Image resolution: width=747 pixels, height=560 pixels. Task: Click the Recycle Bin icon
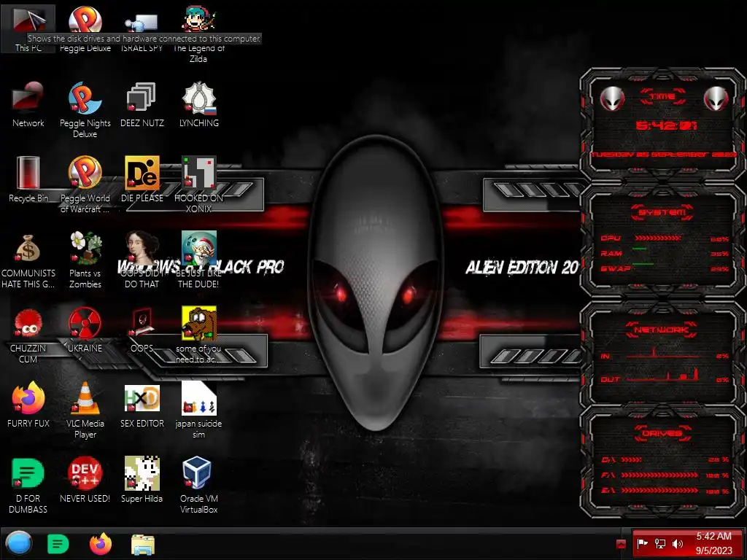[x=28, y=179]
